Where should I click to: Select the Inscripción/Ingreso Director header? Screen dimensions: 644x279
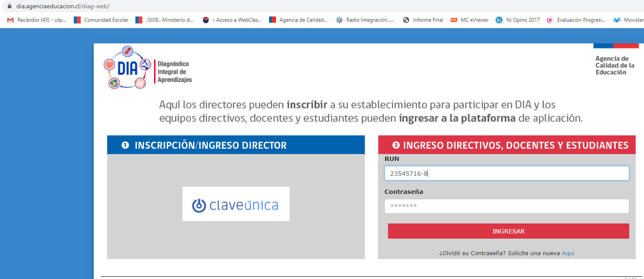(x=236, y=145)
